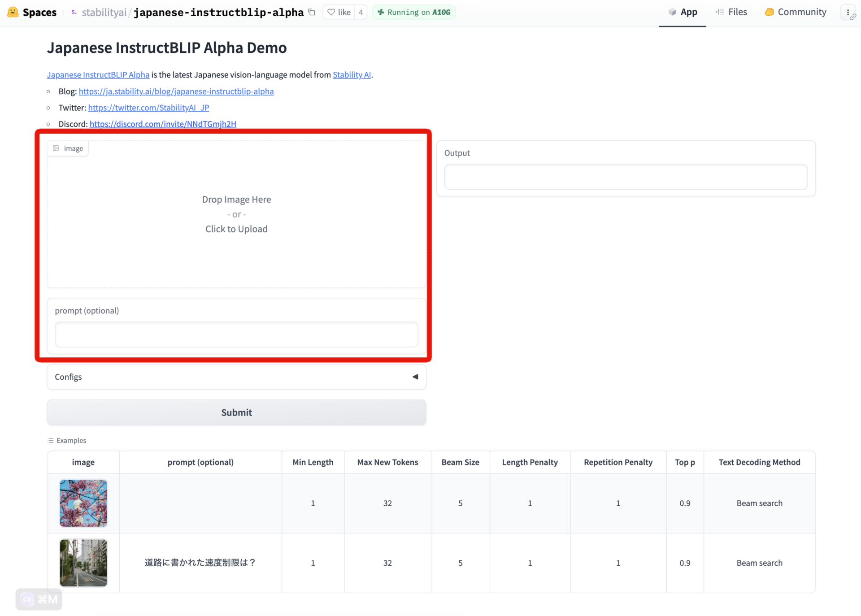This screenshot has width=861, height=616.
Task: Click the Hugging Face Spaces logo
Action: pyautogui.click(x=13, y=12)
